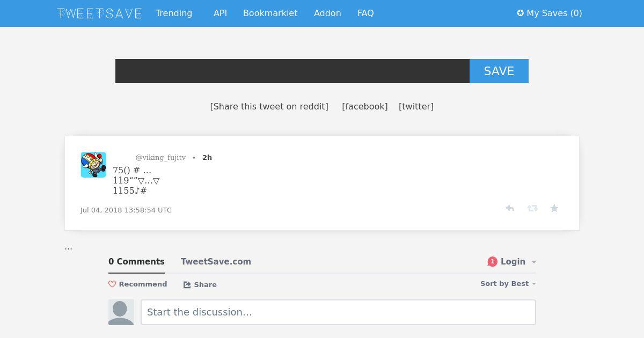
Task: Open the Addon page
Action: coord(327,13)
